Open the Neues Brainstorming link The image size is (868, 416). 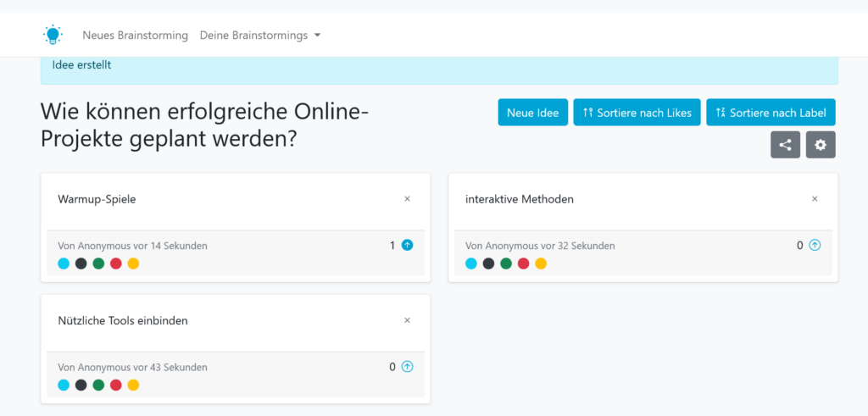(x=135, y=36)
